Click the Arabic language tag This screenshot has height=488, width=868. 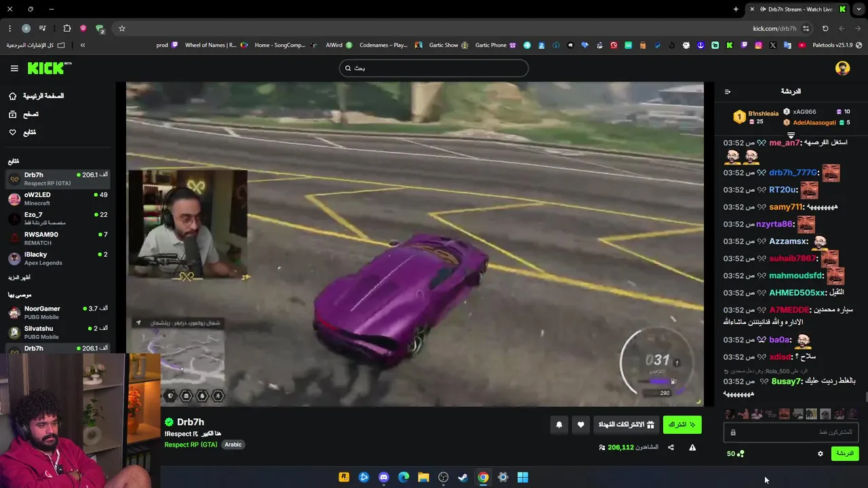pos(233,445)
